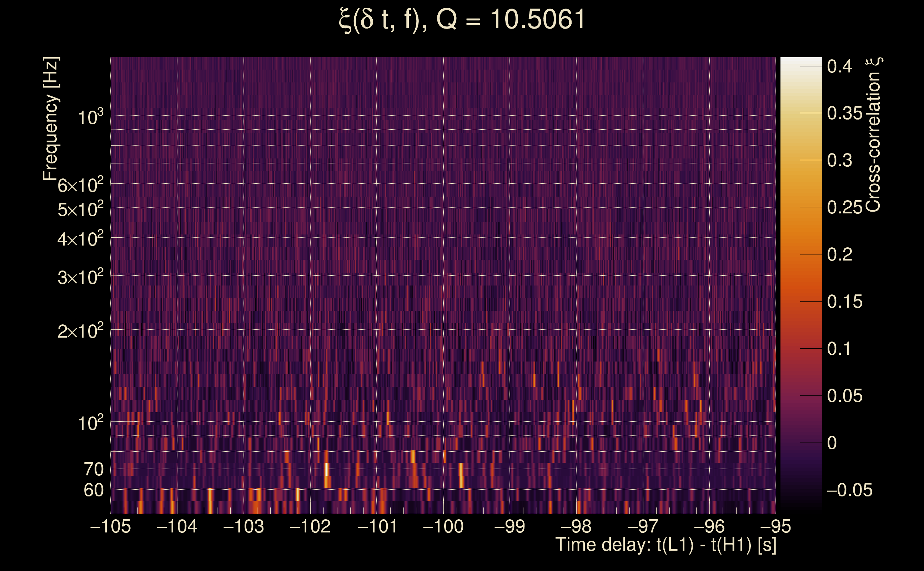Click the 0 label on the colorbar

pos(832,443)
